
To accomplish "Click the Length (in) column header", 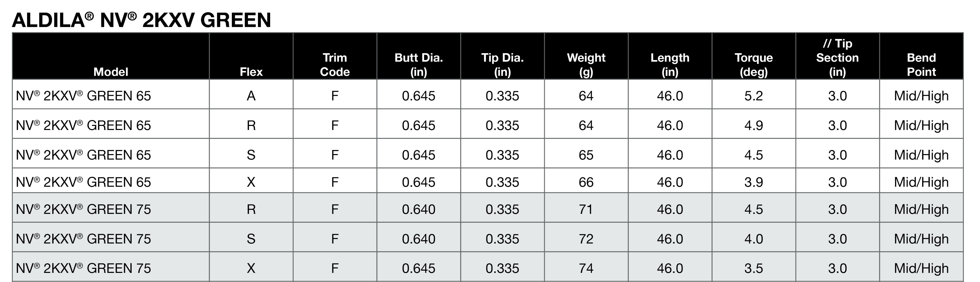I will pos(670,64).
